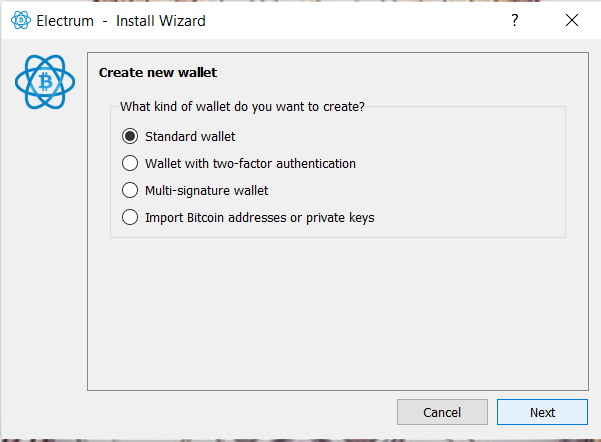Viewport: 601px width, 442px height.
Task: Close the Install Wizard with the X
Action: tap(572, 20)
